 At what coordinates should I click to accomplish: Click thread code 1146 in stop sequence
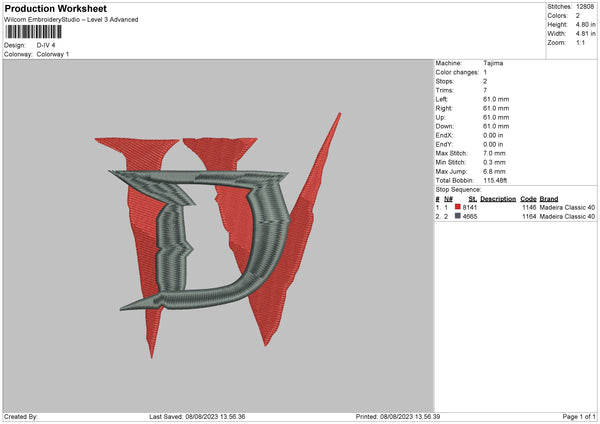pyautogui.click(x=529, y=207)
